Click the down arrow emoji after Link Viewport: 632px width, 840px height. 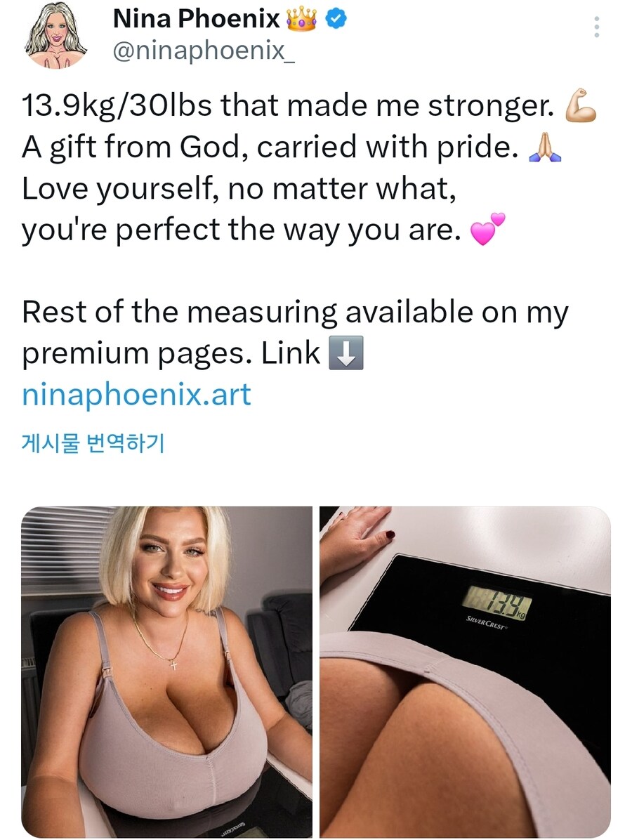click(346, 353)
